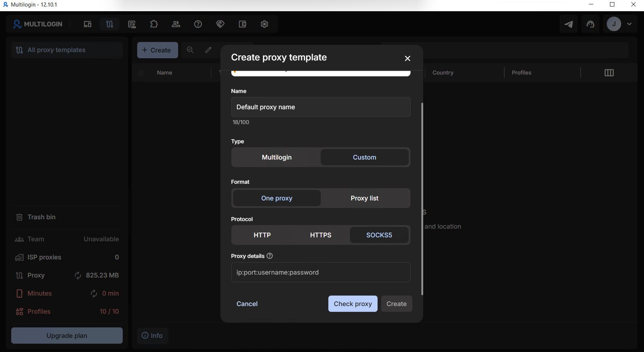Select the SOCKS5 protocol
This screenshot has height=352, width=644.
pyautogui.click(x=379, y=235)
